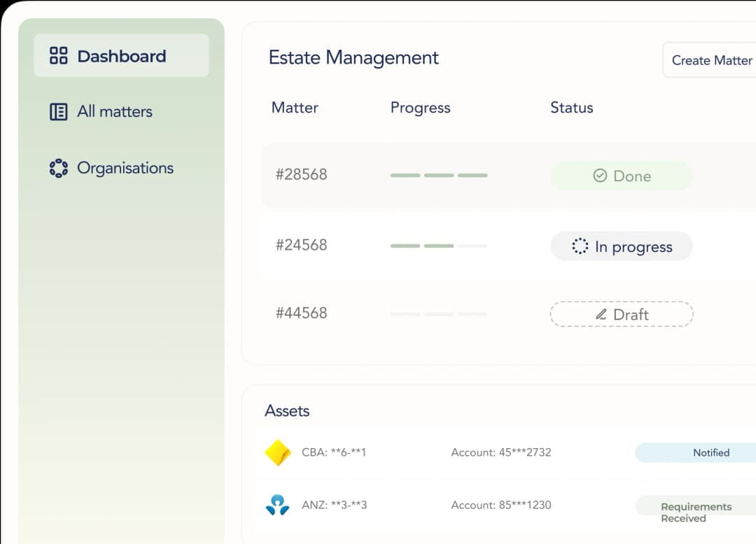Screen dimensions: 756x544
Task: Click the pencil icon on the Draft badge
Action: (601, 314)
